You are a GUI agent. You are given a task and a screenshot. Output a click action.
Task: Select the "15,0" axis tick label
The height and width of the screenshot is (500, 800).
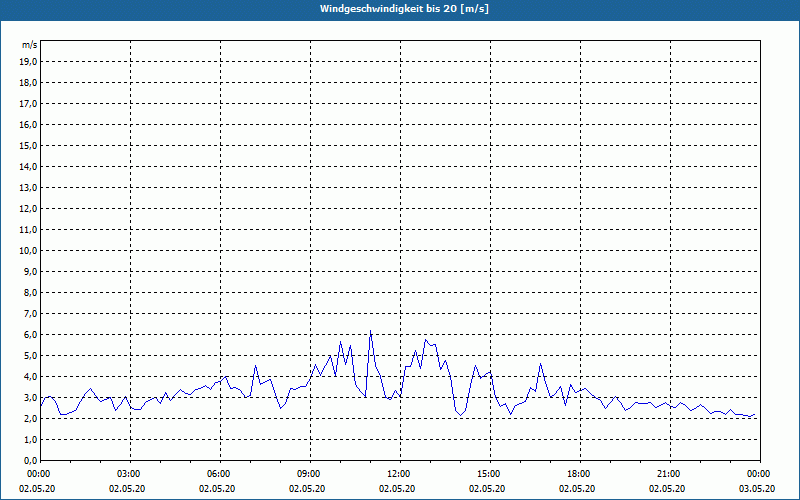pyautogui.click(x=28, y=145)
